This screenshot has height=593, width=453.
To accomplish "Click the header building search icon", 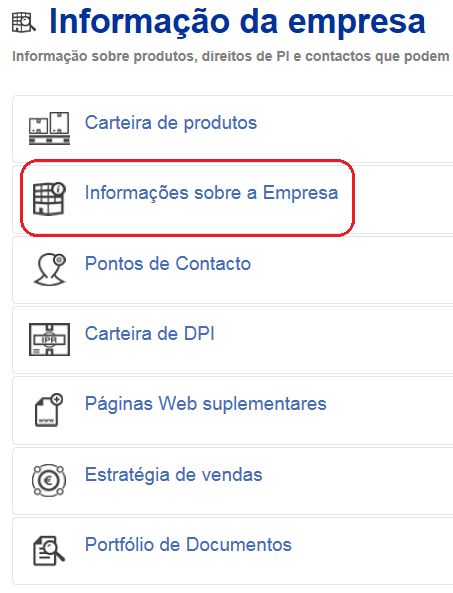I will click(24, 22).
